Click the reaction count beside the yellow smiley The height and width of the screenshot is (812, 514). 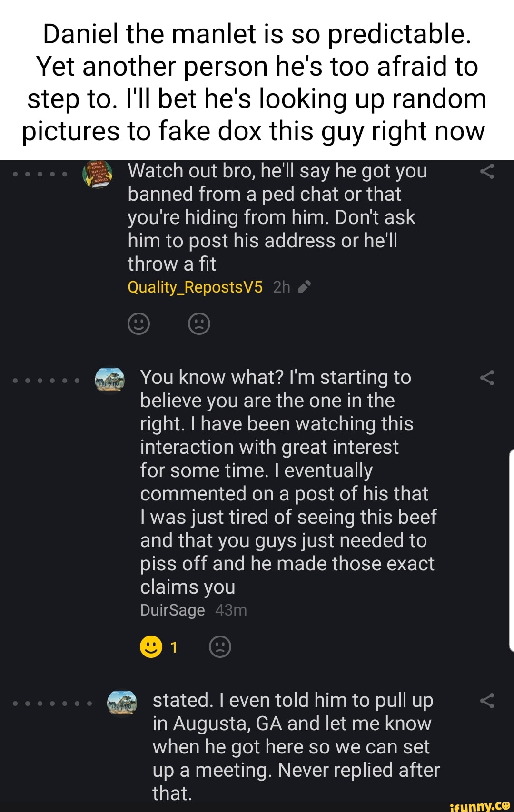click(173, 646)
